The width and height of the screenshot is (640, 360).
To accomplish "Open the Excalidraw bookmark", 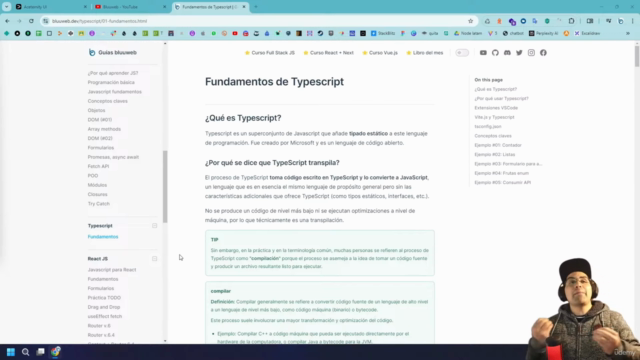I will [x=587, y=33].
